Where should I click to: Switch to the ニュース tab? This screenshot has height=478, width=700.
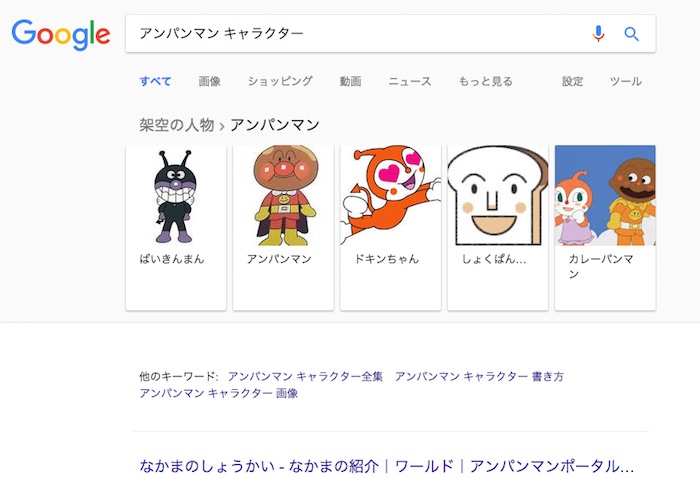point(410,81)
